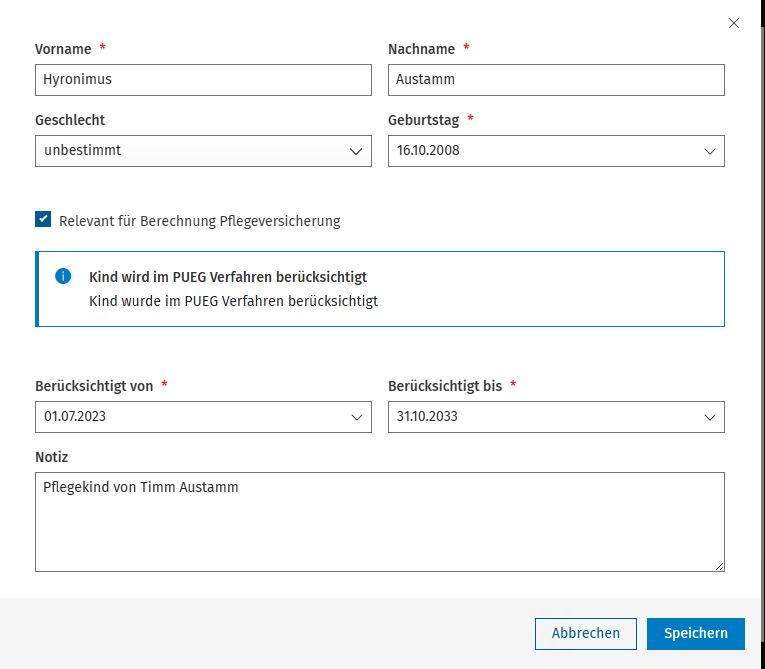This screenshot has width=765, height=669.
Task: Open the Berücksichtigt von date dropdown
Action: tap(203, 417)
